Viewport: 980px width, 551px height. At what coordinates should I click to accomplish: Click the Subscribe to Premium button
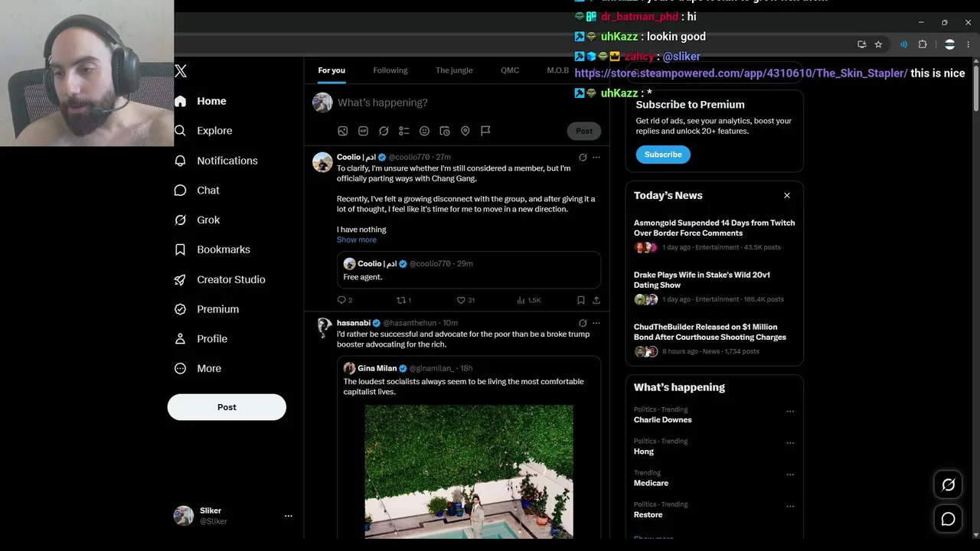point(663,155)
